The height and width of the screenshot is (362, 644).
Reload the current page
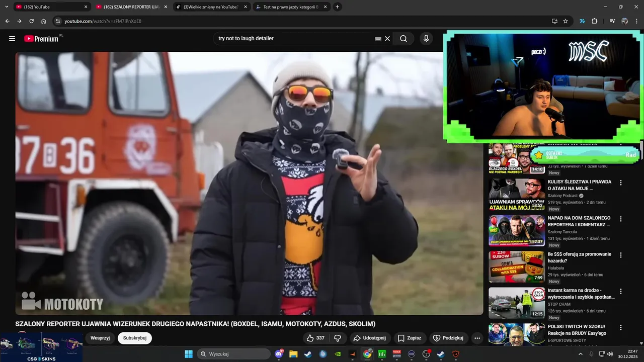[x=31, y=21]
